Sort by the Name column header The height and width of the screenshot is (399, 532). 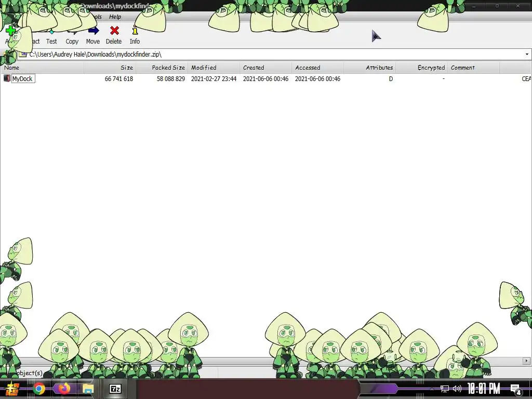tap(42, 68)
